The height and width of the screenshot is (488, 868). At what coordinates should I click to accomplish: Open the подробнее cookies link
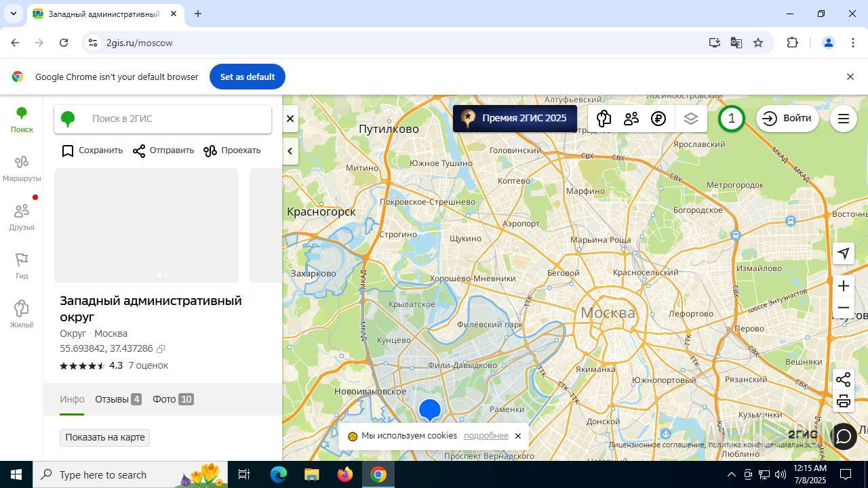coord(486,436)
